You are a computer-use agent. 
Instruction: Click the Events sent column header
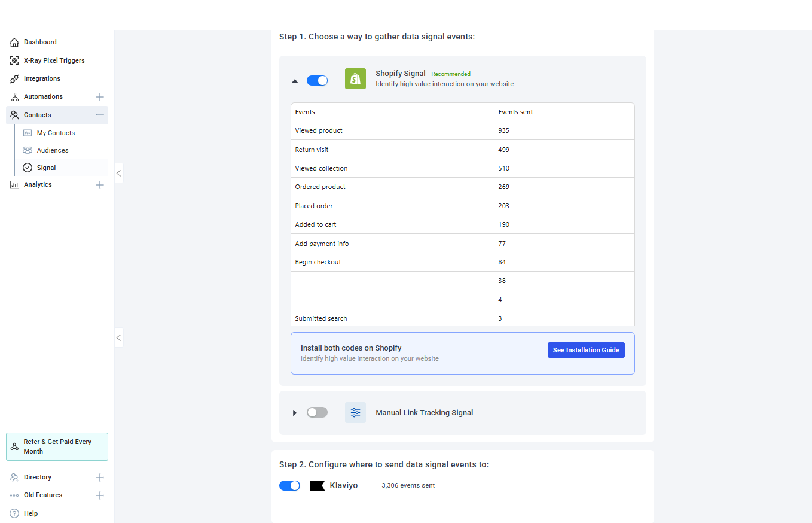(564, 112)
